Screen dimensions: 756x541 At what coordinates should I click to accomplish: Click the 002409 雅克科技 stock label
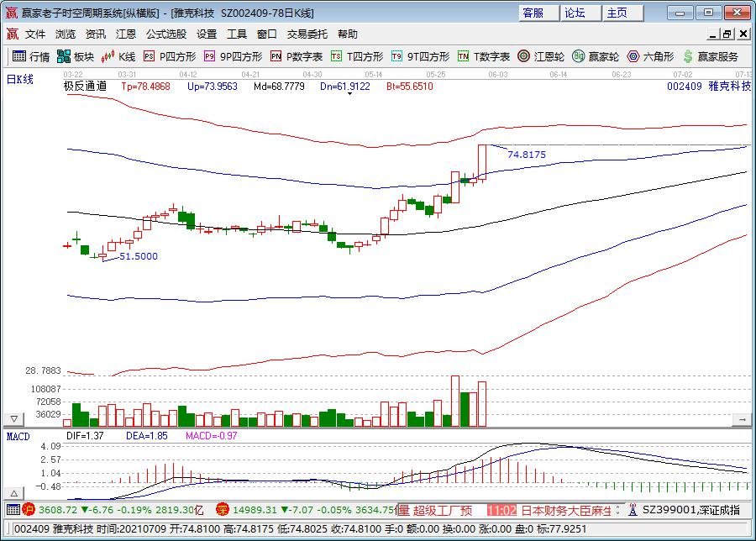[x=709, y=86]
